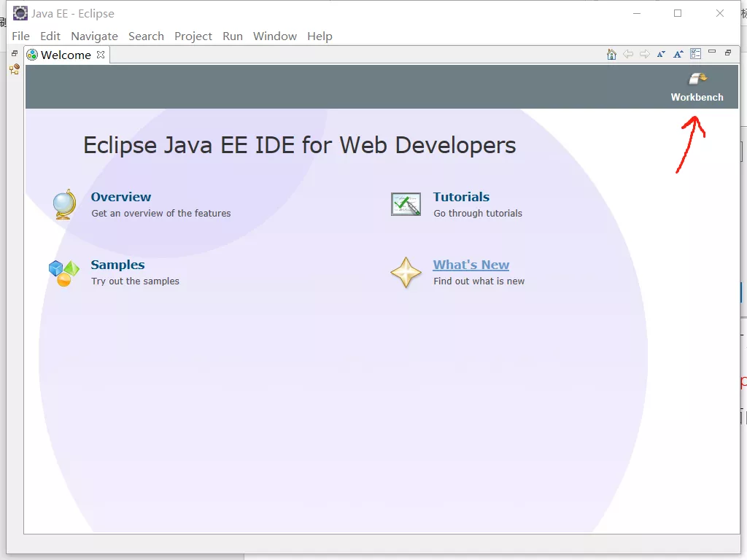Viewport: 747px width, 560px height.
Task: Open the Search menu
Action: [146, 36]
